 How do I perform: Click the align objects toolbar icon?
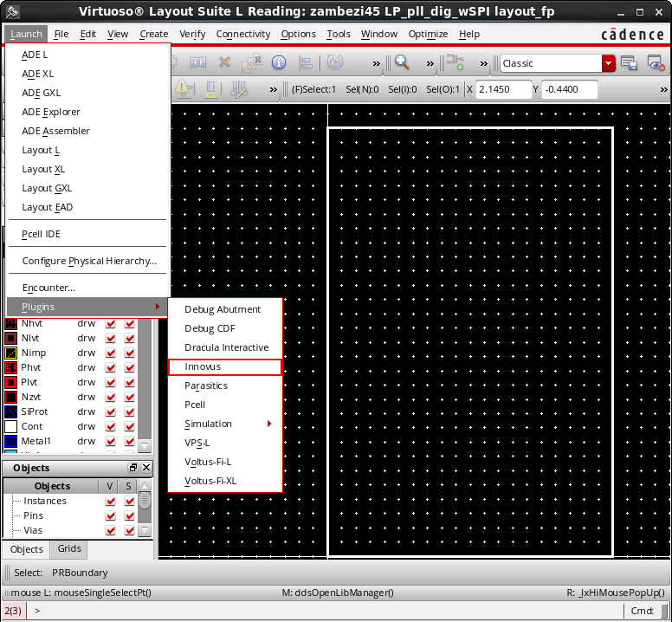[306, 63]
